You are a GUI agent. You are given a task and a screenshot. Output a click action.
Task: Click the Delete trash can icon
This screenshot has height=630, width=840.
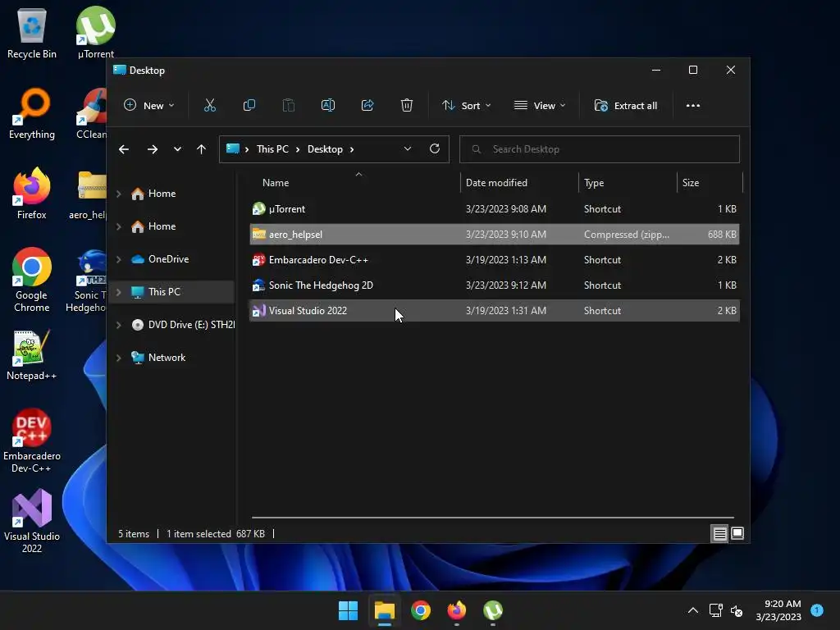[x=407, y=106]
